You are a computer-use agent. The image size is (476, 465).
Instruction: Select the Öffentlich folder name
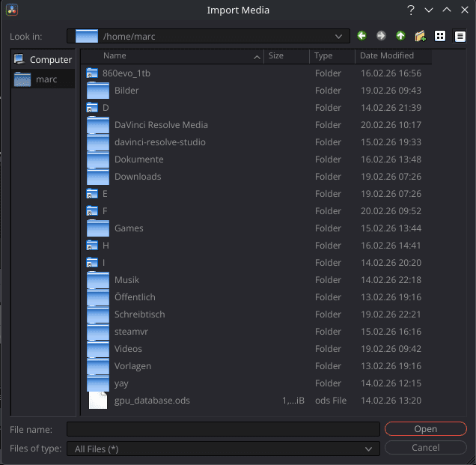coord(135,297)
